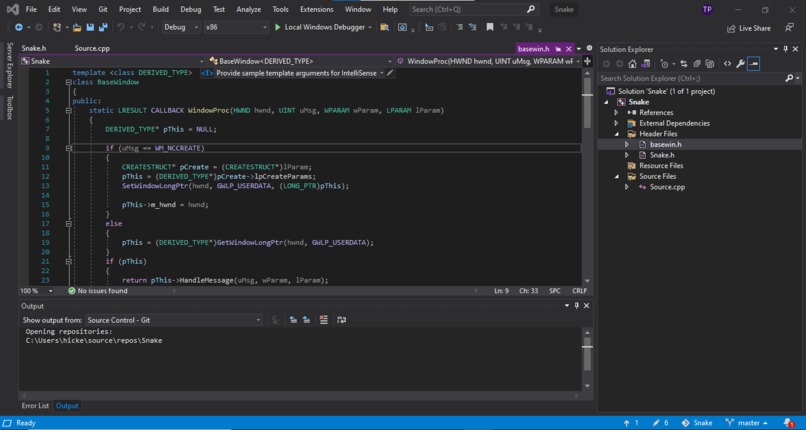Open the Debug configuration dropdown

click(181, 27)
